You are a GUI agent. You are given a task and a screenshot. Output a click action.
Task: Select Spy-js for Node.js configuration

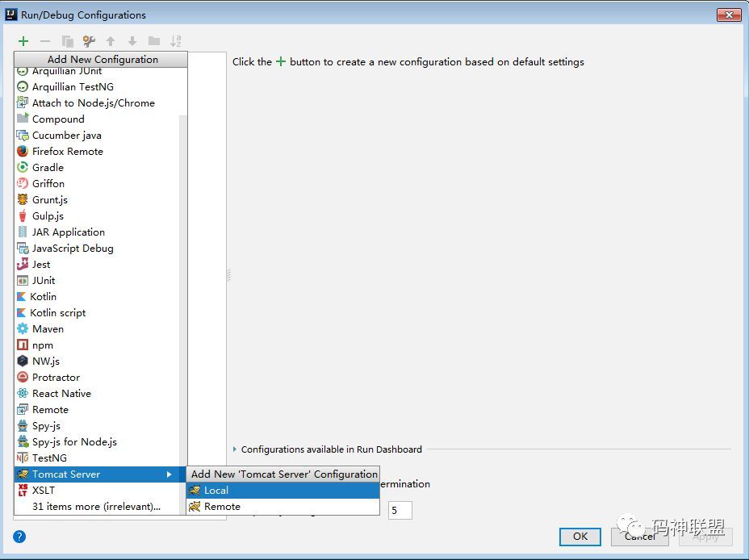(x=97, y=442)
